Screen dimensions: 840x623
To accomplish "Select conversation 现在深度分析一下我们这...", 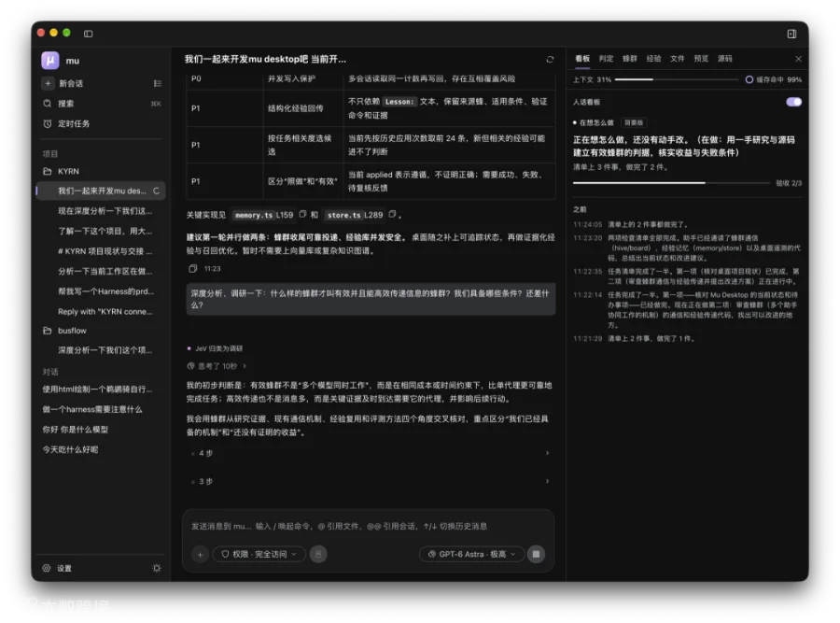I will coord(101,211).
